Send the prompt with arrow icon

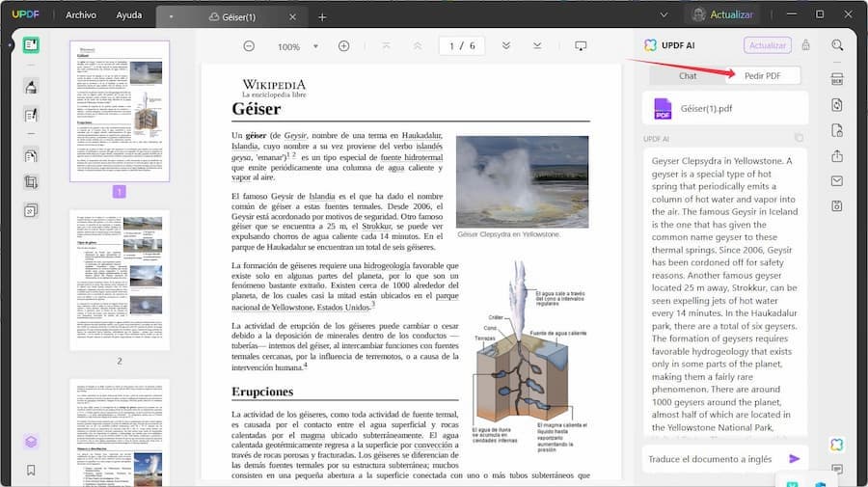pyautogui.click(x=795, y=459)
